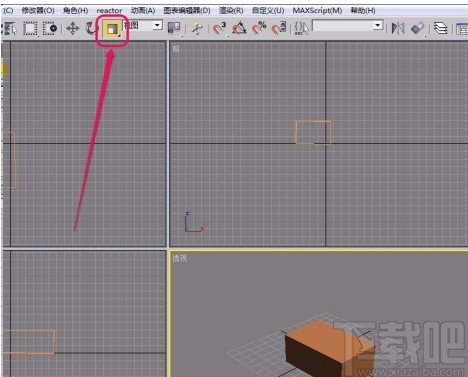The height and width of the screenshot is (377, 468).
Task: Toggle the Percent Snap icon
Action: (259, 29)
